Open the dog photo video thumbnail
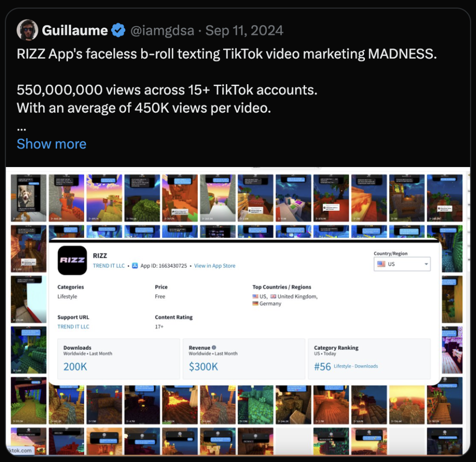Screen dimensions: 476x462 tap(28, 198)
